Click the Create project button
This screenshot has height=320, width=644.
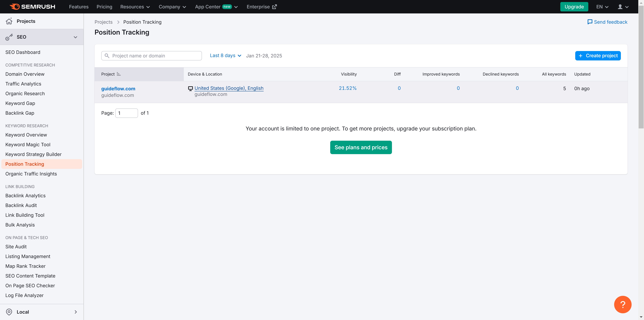coord(598,56)
